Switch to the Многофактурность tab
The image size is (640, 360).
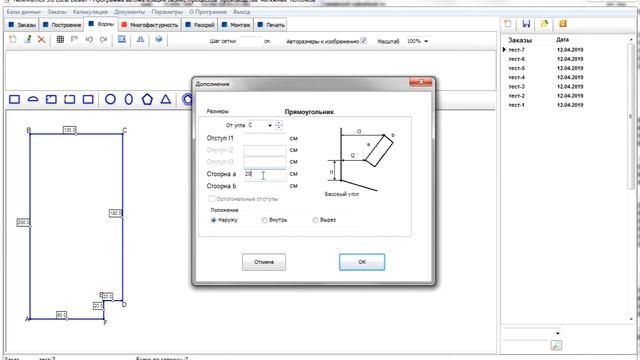(x=149, y=25)
